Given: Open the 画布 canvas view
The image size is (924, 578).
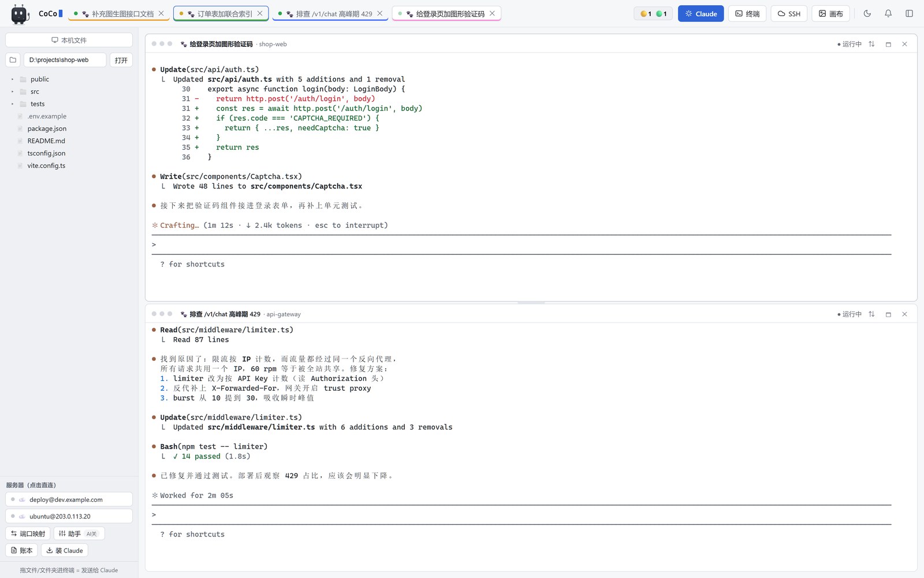Looking at the screenshot, I should [830, 13].
